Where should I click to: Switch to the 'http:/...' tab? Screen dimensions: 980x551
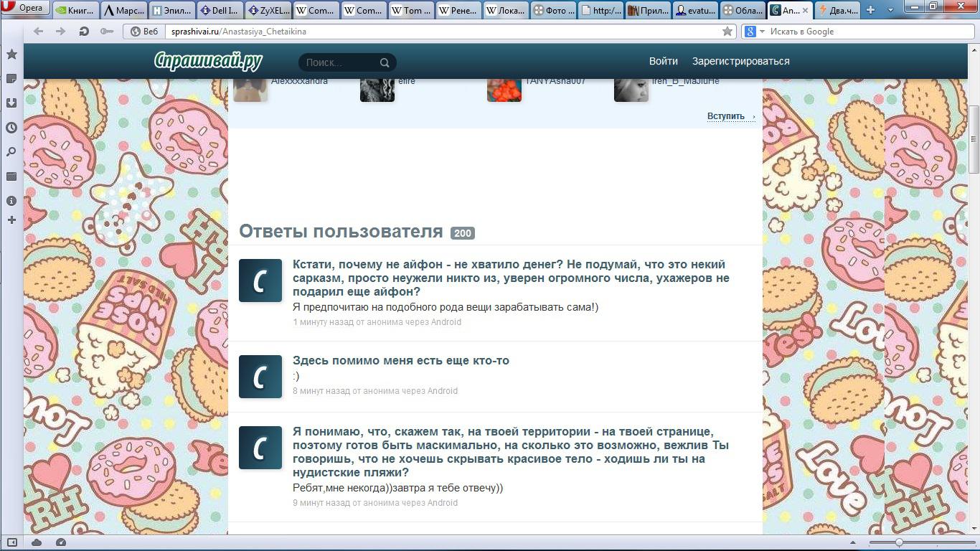point(603,11)
